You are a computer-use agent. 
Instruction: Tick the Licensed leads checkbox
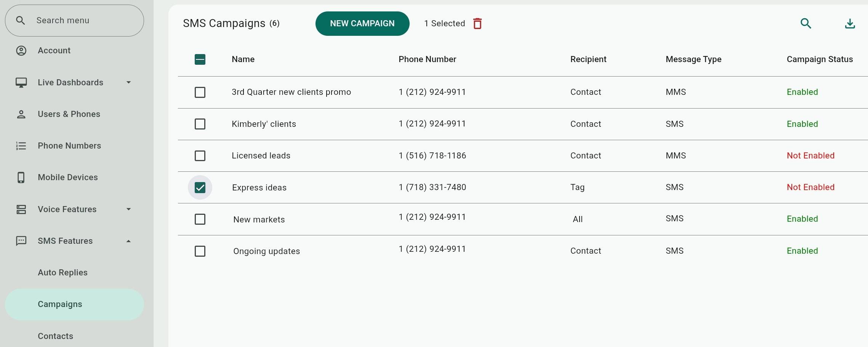[200, 156]
